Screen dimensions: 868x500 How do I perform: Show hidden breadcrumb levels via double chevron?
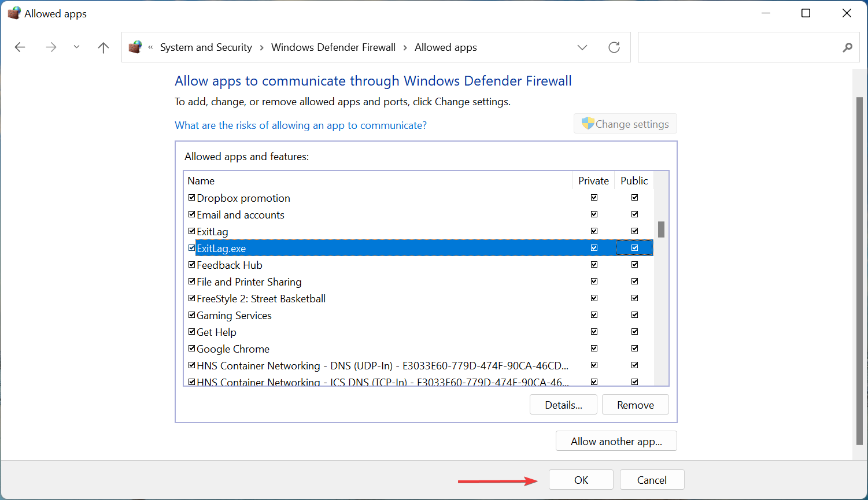pyautogui.click(x=150, y=47)
